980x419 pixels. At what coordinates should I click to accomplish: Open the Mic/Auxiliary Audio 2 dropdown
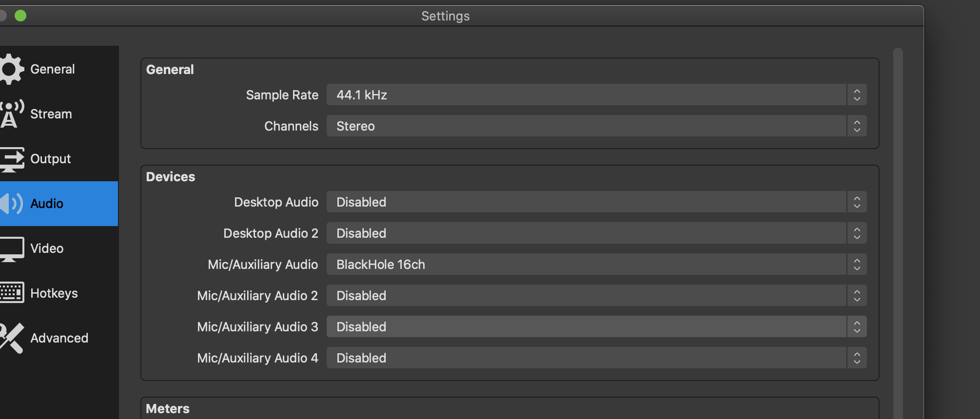pos(596,296)
